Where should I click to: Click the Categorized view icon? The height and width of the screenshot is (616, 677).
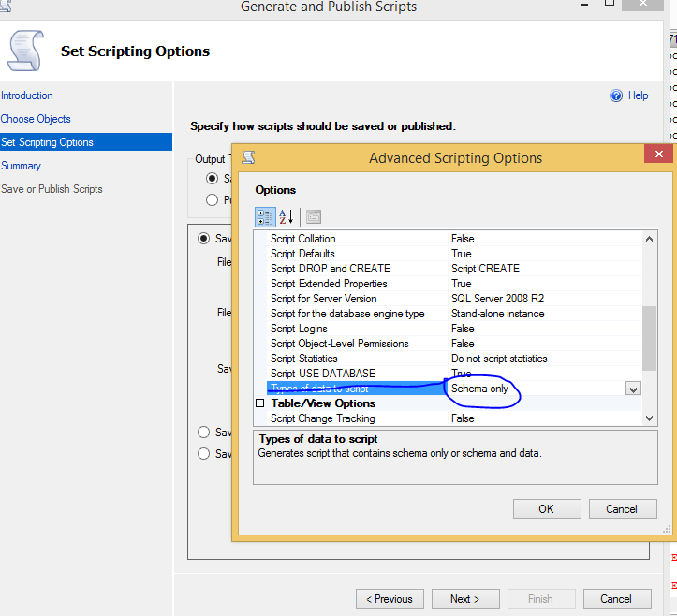265,217
